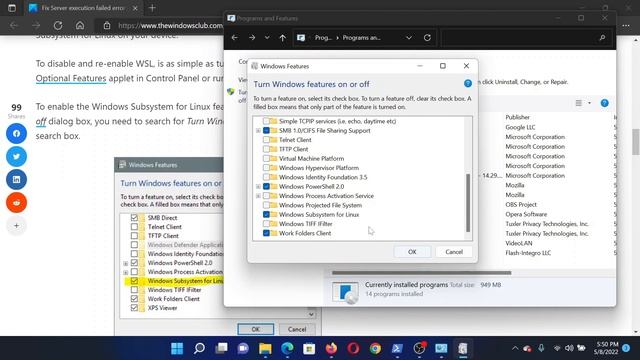640x360 pixels.
Task: Click the Programs and Features search box
Action: point(526,38)
